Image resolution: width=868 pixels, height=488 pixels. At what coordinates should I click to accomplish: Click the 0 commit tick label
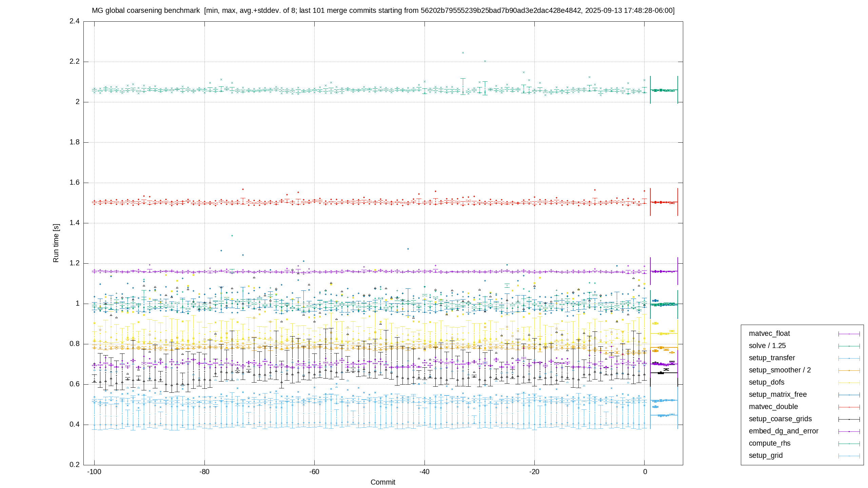coord(645,472)
